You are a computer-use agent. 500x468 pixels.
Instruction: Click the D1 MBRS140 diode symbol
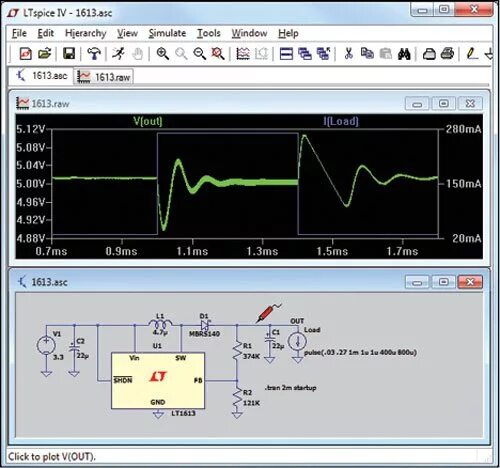tap(205, 325)
